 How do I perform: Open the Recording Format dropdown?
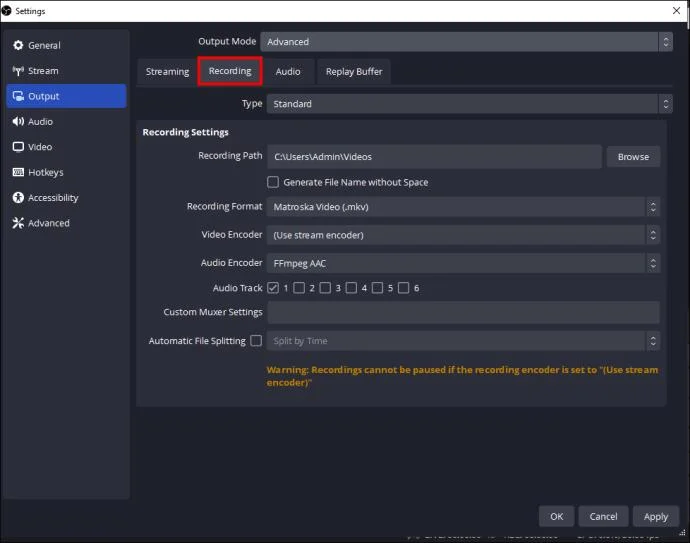point(463,207)
